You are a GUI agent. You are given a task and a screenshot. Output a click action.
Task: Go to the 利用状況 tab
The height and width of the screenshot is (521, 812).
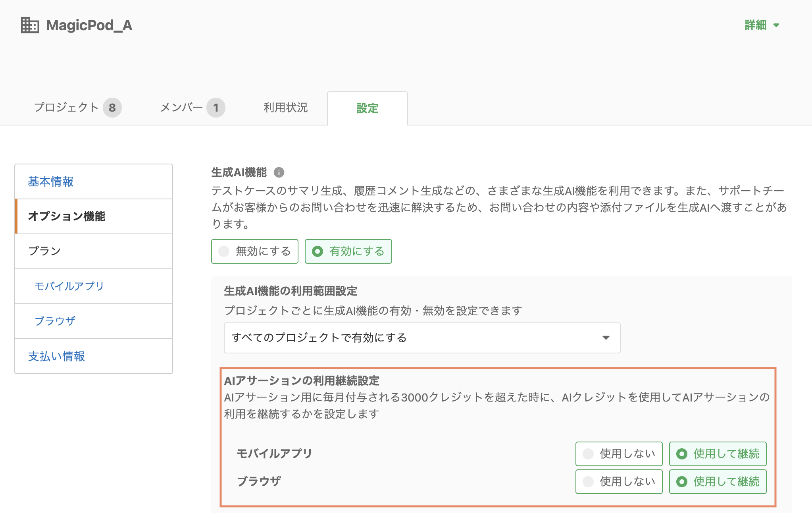point(286,108)
